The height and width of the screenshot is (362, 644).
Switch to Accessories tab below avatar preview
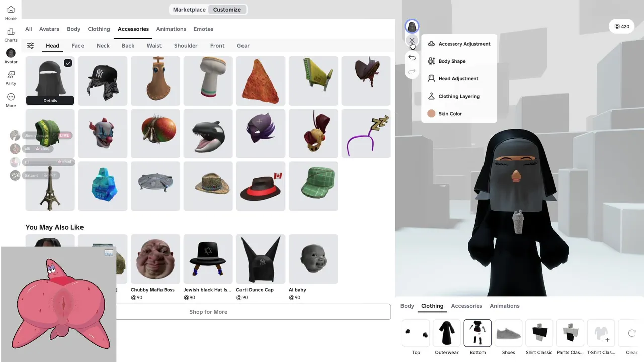click(x=466, y=306)
